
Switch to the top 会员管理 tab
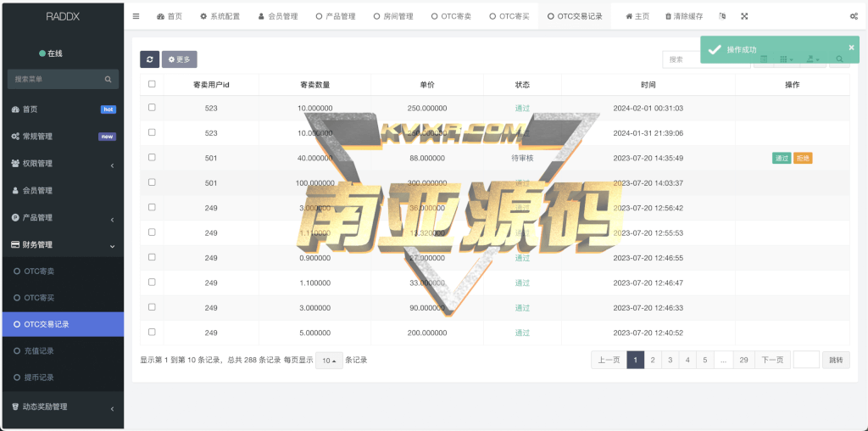point(277,16)
